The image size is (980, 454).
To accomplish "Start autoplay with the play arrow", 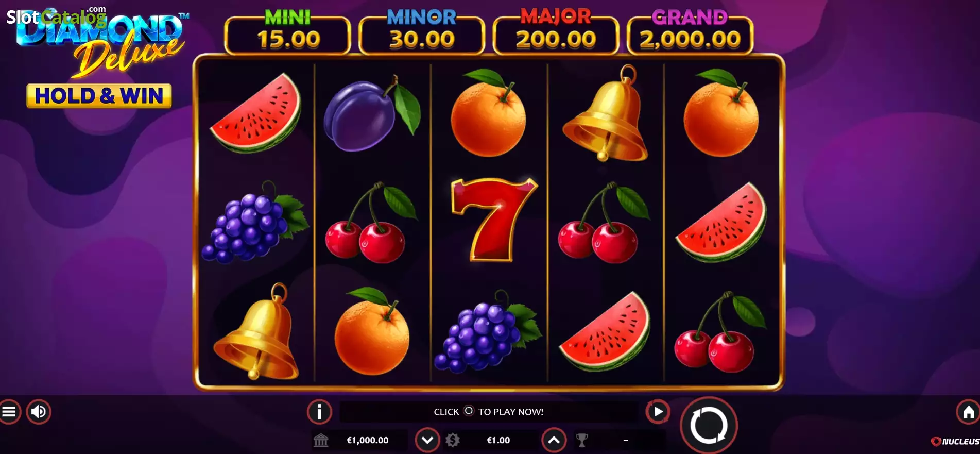I will pos(658,412).
